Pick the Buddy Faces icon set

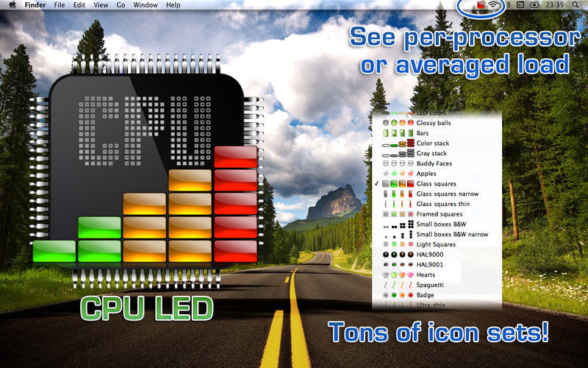tap(434, 163)
